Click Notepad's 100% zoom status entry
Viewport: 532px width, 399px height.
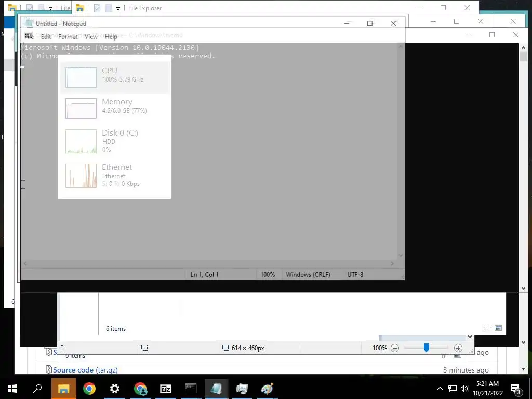point(268,274)
